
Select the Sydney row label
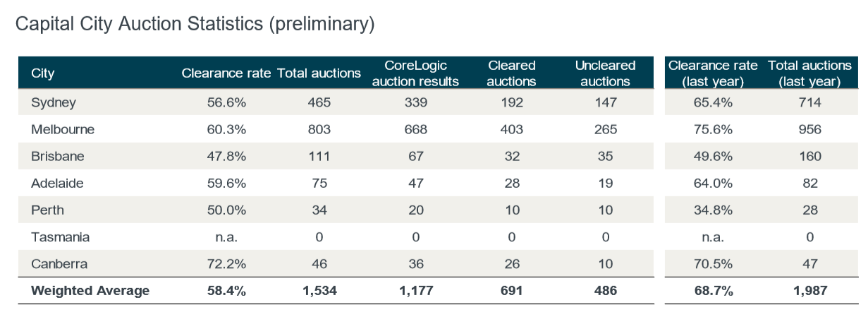(x=54, y=103)
